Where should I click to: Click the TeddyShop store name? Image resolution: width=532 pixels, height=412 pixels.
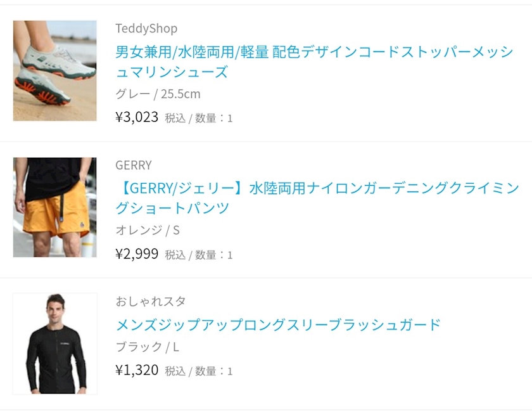tap(146, 29)
